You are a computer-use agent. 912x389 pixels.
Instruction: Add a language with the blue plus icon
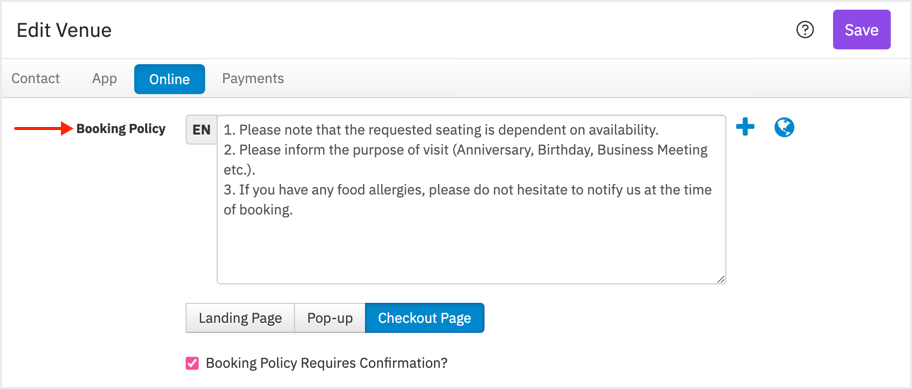(745, 127)
